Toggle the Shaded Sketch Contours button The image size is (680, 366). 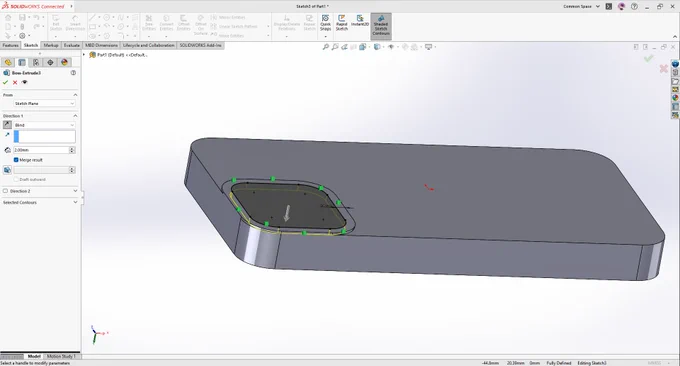point(381,26)
